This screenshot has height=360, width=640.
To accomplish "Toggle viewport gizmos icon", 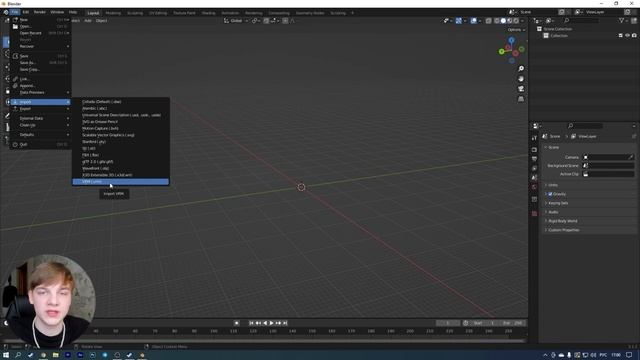I will tap(458, 21).
